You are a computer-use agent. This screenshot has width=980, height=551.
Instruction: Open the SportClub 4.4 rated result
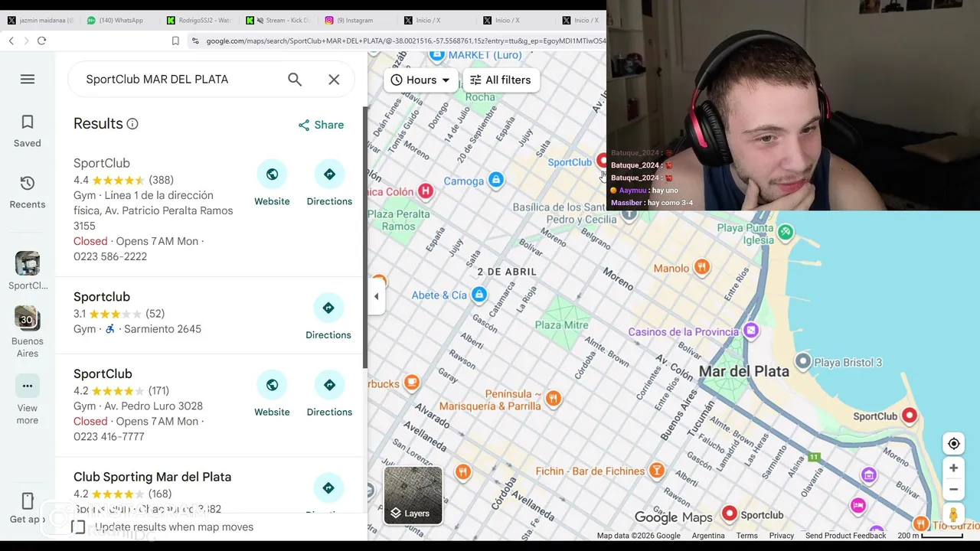pyautogui.click(x=102, y=163)
